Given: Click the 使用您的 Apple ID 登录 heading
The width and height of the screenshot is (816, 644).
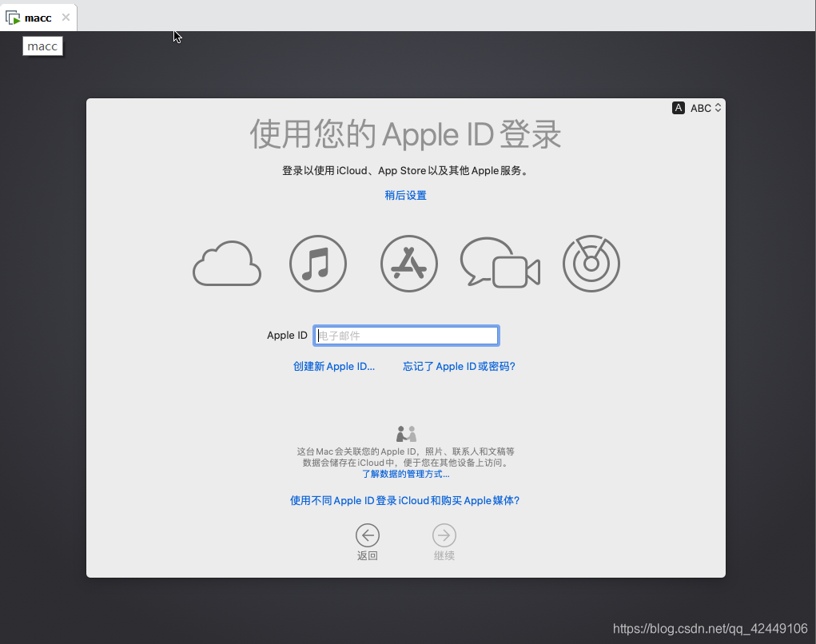Looking at the screenshot, I should pyautogui.click(x=405, y=134).
